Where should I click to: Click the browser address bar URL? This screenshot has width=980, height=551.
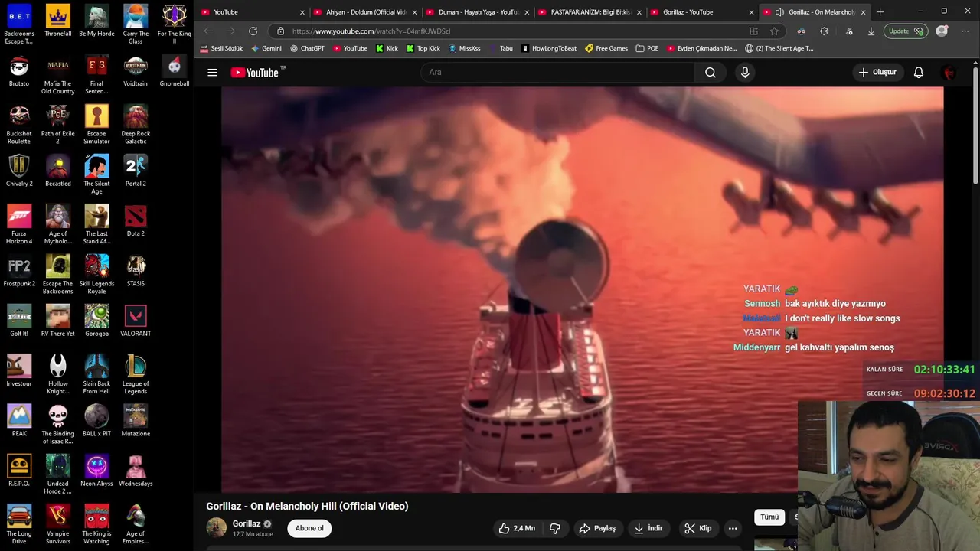[x=371, y=31]
